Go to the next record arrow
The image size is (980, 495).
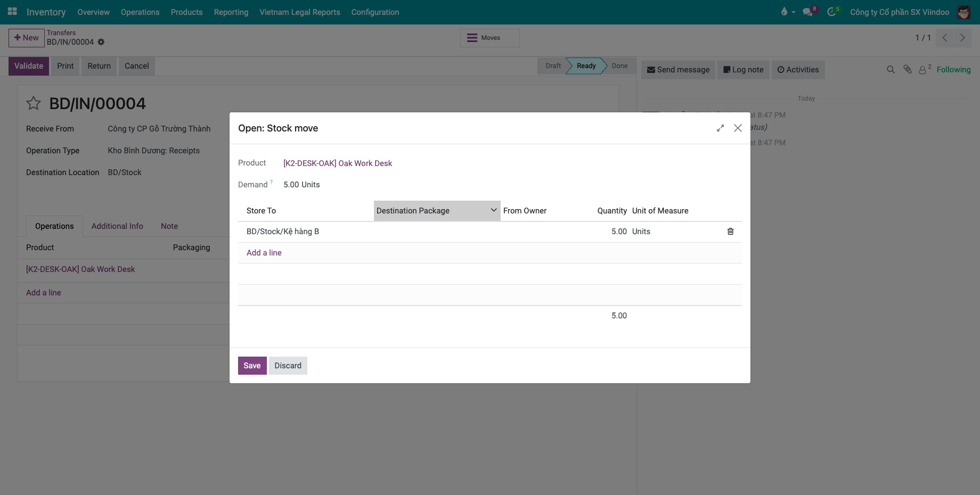coord(962,38)
